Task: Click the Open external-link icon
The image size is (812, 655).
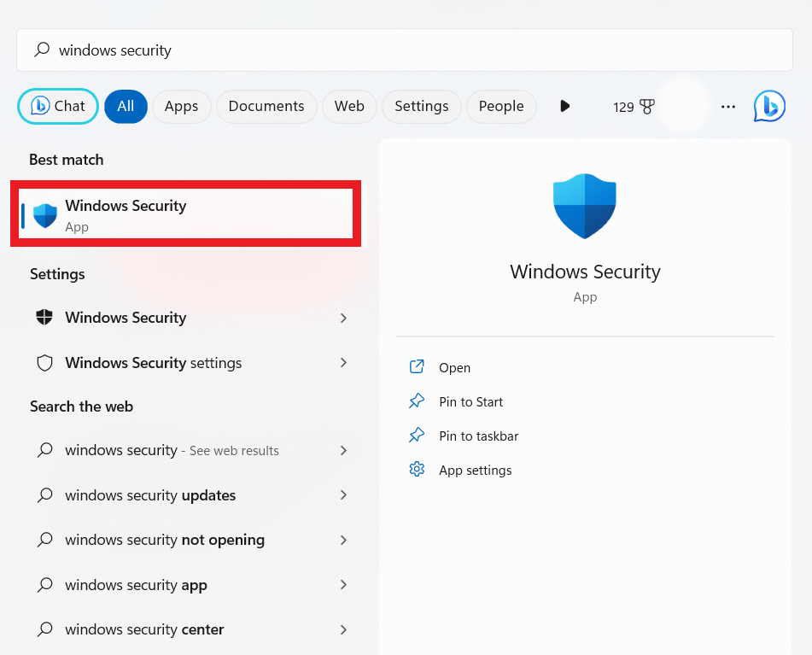Action: click(x=417, y=366)
